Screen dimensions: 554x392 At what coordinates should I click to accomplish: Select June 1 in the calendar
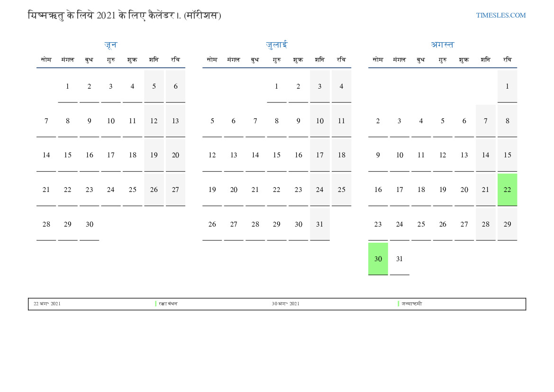[x=68, y=86]
